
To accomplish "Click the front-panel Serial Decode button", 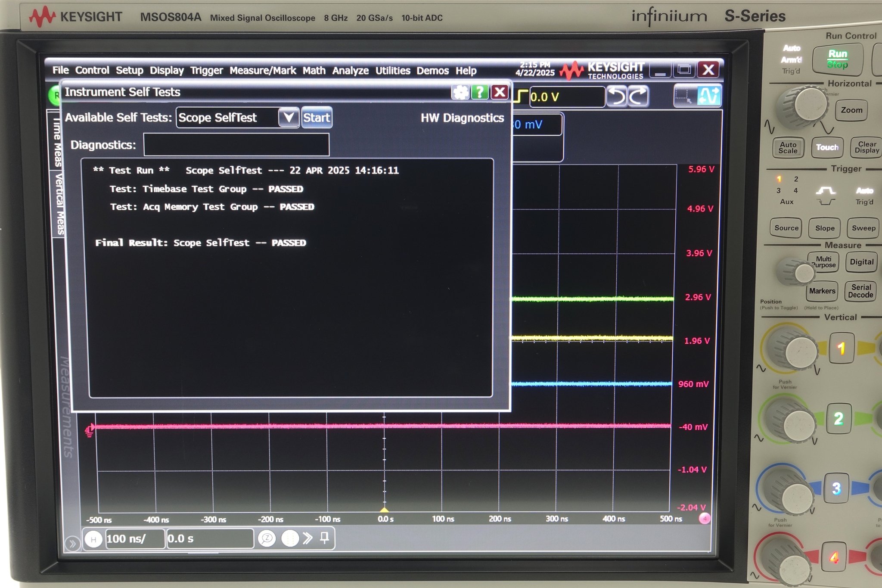I will point(860,291).
